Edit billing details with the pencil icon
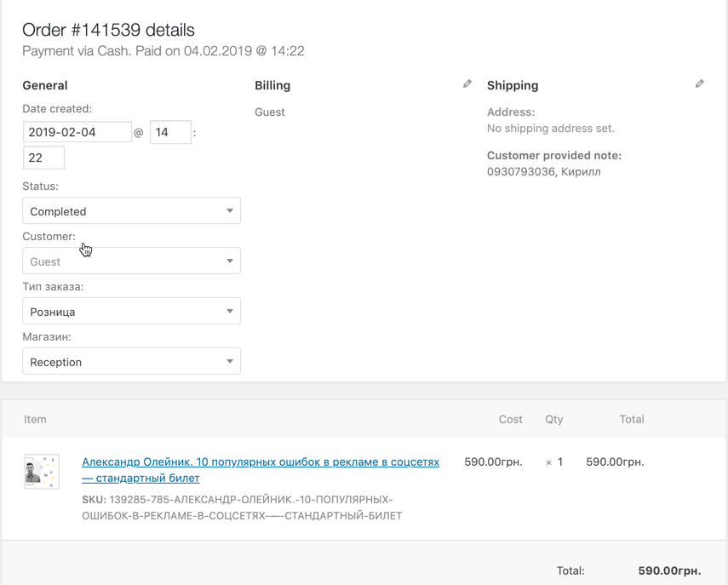 point(467,84)
